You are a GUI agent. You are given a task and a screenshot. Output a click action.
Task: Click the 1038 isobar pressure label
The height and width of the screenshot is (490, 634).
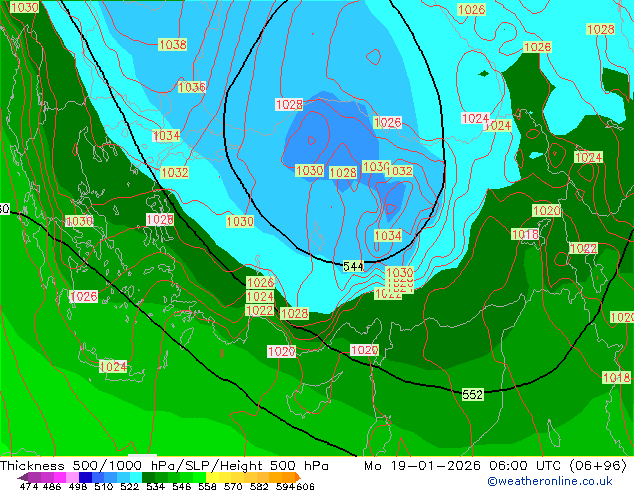click(173, 44)
